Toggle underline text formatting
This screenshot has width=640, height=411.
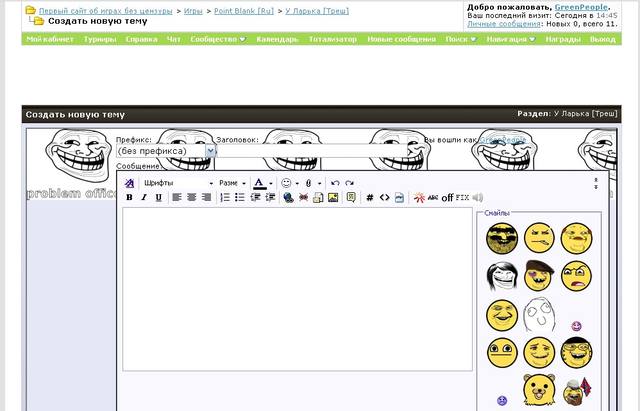point(158,198)
